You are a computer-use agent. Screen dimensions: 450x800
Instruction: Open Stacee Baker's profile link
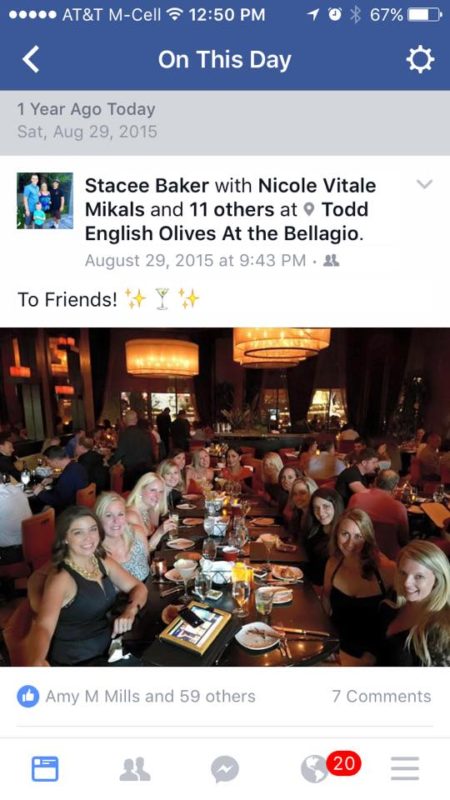(147, 186)
